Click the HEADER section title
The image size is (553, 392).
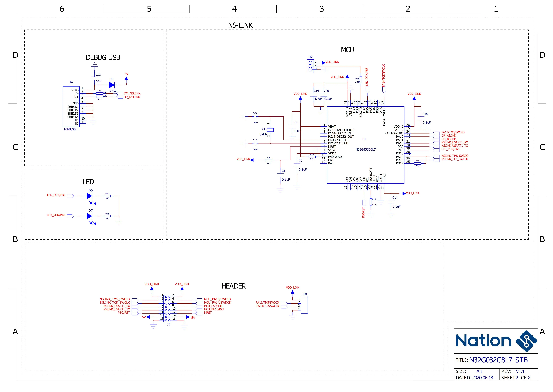tap(234, 286)
